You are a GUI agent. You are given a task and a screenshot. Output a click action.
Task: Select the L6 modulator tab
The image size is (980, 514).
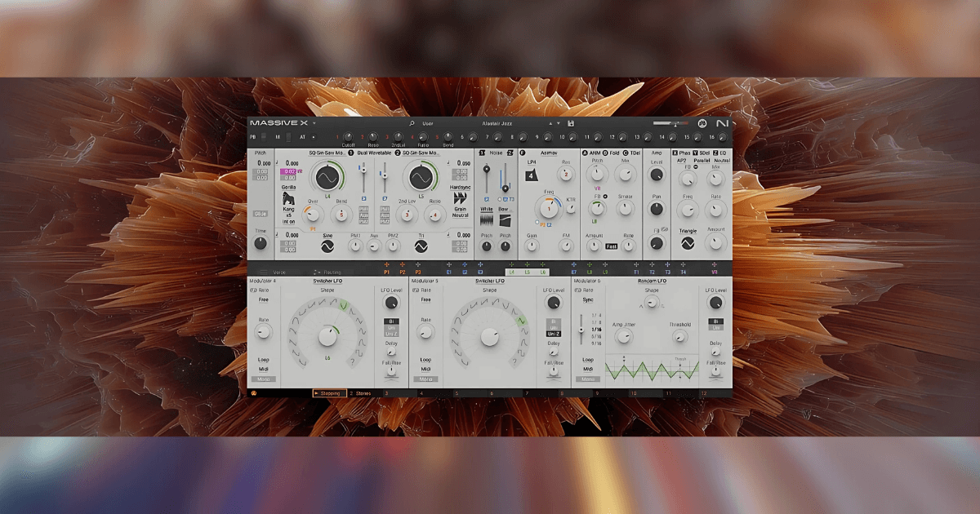pos(542,272)
